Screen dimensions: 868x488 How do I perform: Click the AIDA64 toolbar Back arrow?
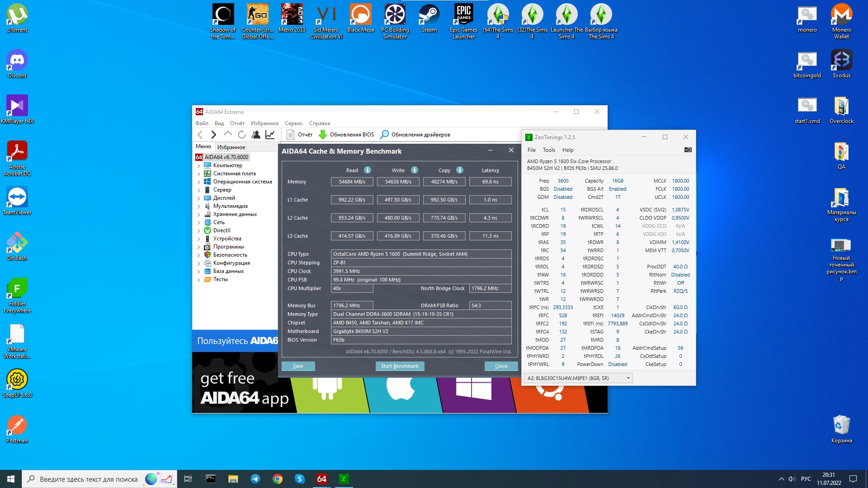pyautogui.click(x=200, y=135)
